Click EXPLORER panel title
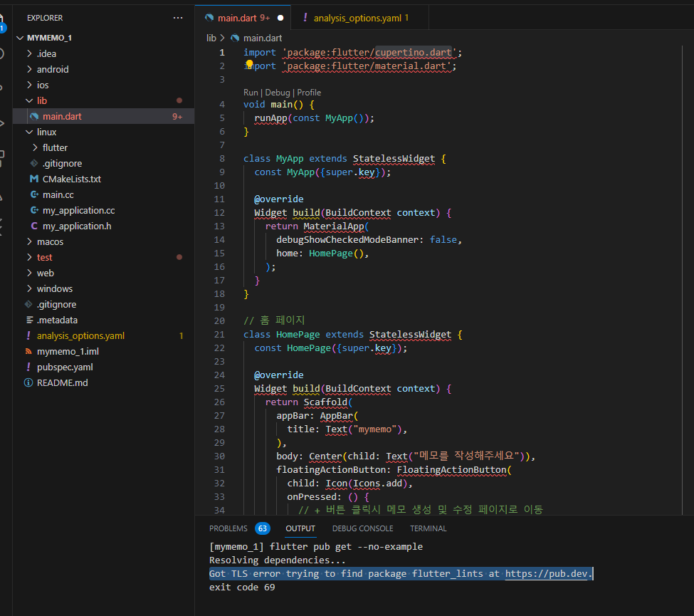The height and width of the screenshot is (616, 694). [45, 18]
